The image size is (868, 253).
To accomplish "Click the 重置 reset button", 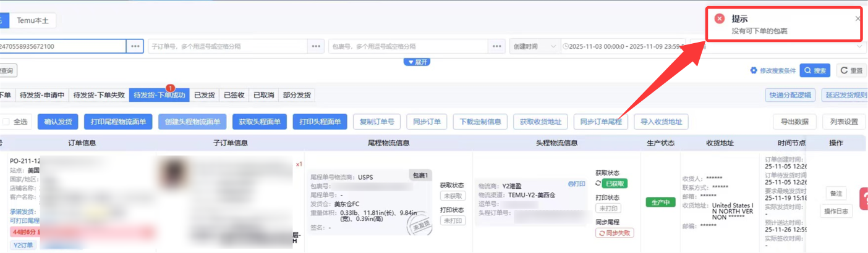I will pyautogui.click(x=851, y=71).
